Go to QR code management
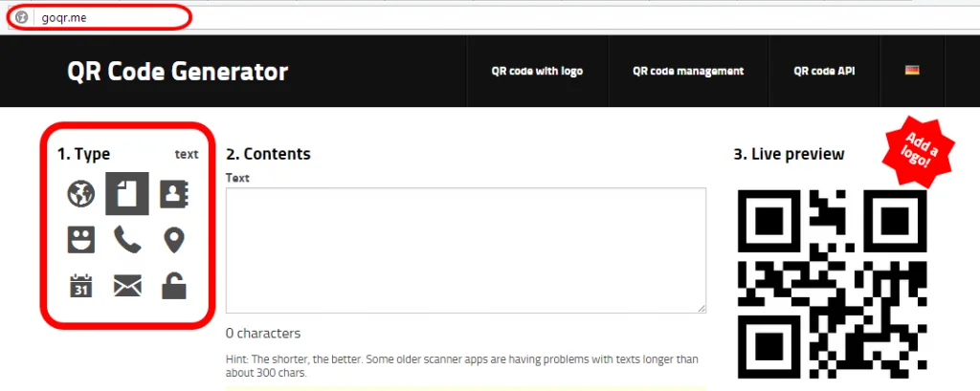 tap(687, 72)
